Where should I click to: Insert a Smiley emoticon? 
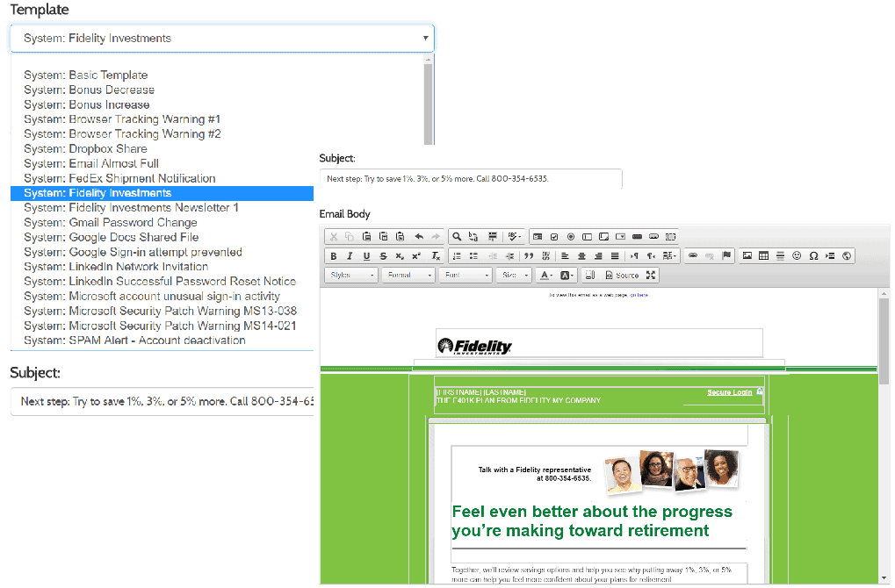[797, 256]
